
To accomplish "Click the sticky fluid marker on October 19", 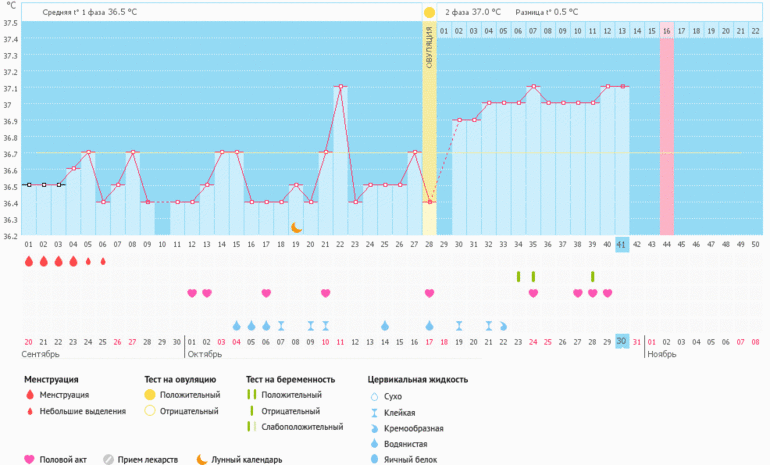I will click(x=459, y=325).
